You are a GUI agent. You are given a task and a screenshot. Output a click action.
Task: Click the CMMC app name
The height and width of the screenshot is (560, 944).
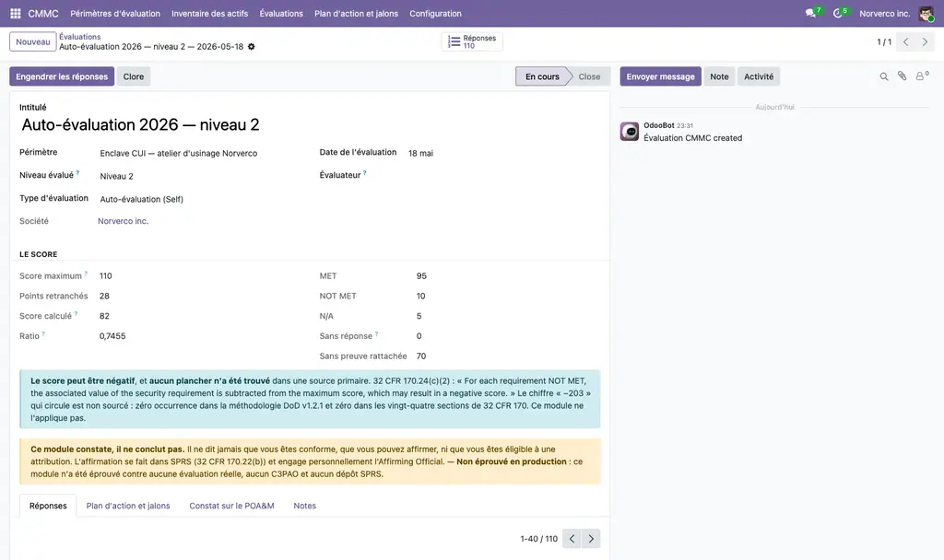[x=43, y=13]
